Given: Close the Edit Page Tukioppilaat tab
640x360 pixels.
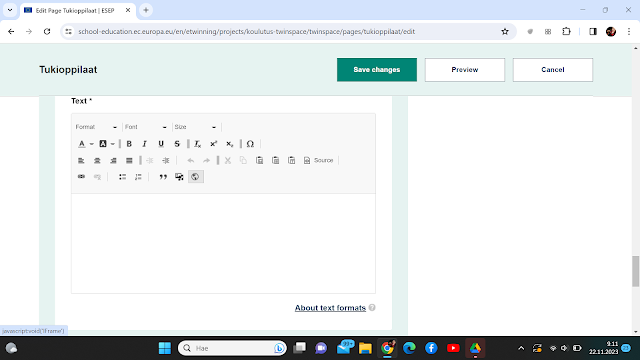Looking at the screenshot, I should pyautogui.click(x=128, y=10).
